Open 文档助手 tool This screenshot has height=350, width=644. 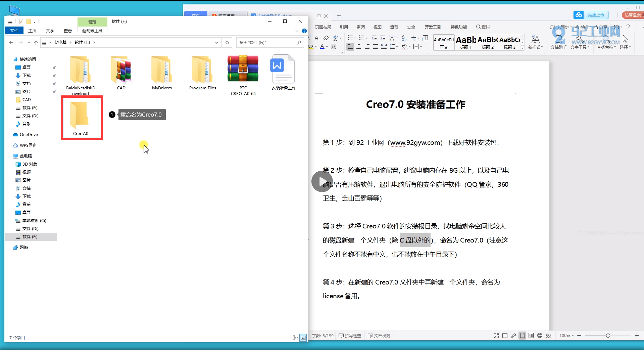(x=559, y=43)
